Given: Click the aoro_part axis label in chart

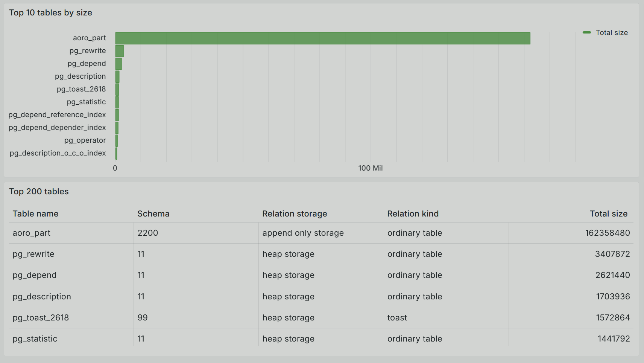Looking at the screenshot, I should coord(89,38).
